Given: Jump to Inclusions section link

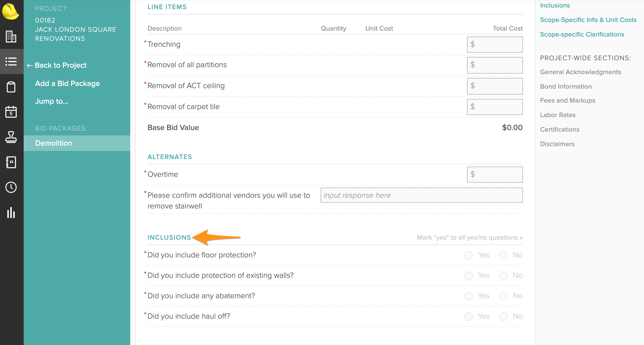Looking at the screenshot, I should click(x=555, y=5).
